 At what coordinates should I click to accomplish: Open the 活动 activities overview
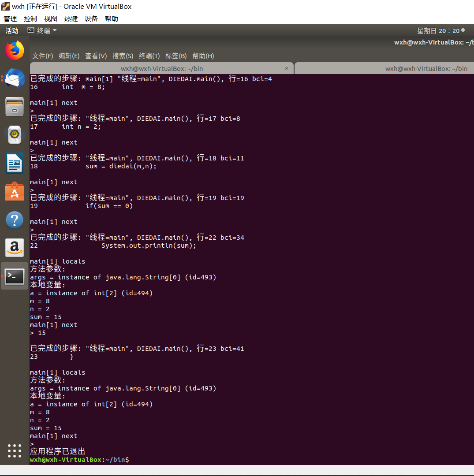click(x=11, y=31)
